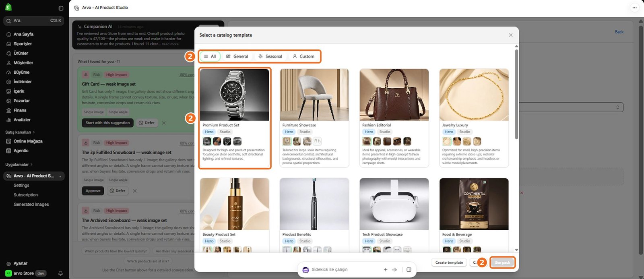Open Analizler analytics section

[x=22, y=120]
